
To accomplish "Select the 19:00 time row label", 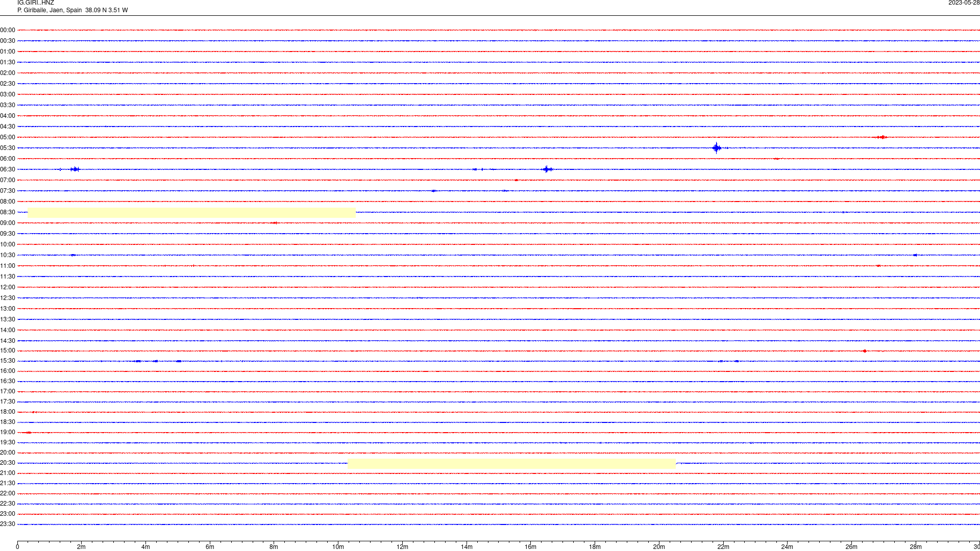I will 8,432.
